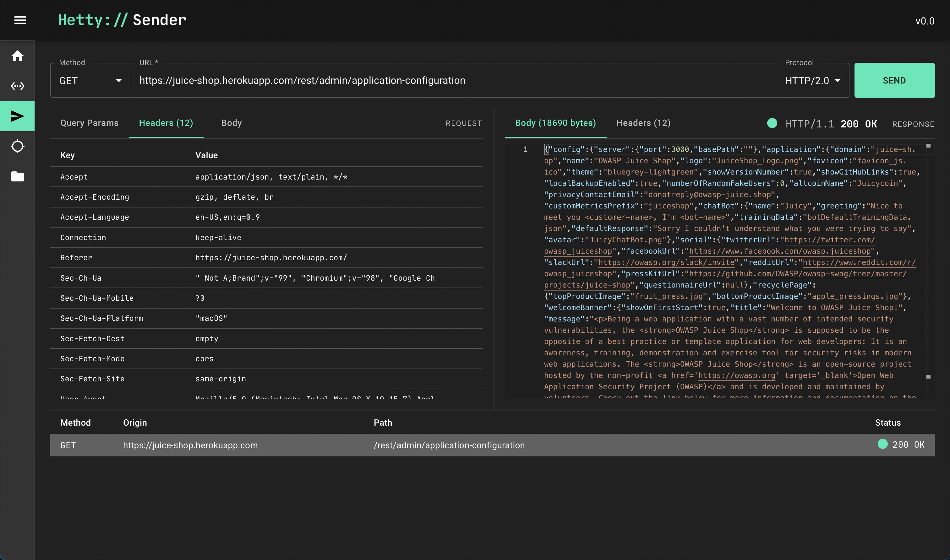
Task: Follow the owasp.org/slack/invite link
Action: point(667,263)
